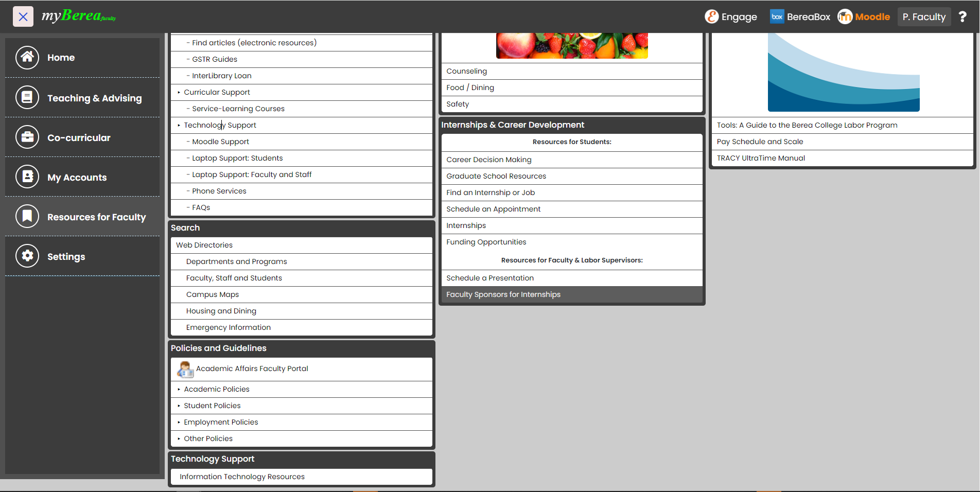Open the BereaBox box icon
980x492 pixels.
click(777, 17)
